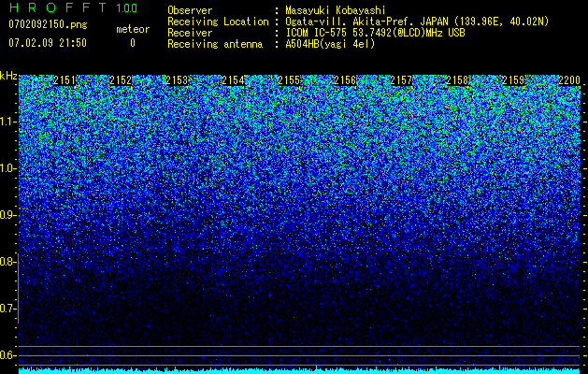This screenshot has height=374, width=588.
Task: Click the 0.9 kHz frequency axis label
Action: coord(7,215)
